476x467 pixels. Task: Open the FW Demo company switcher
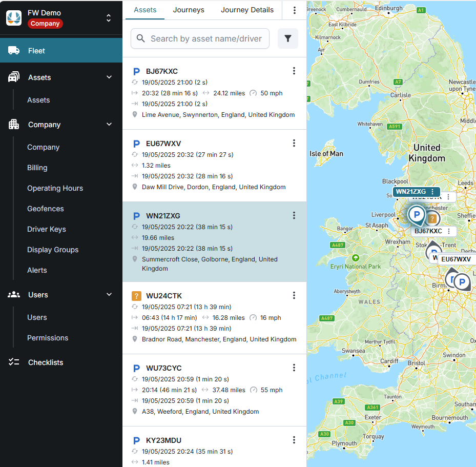tap(109, 18)
